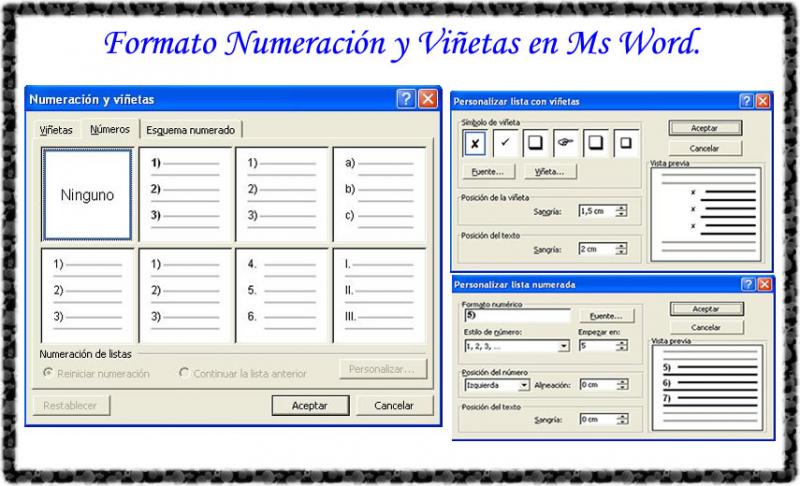The height and width of the screenshot is (486, 800).
Task: Increase Sangría in Personalizar lista numerada
Action: point(622,416)
